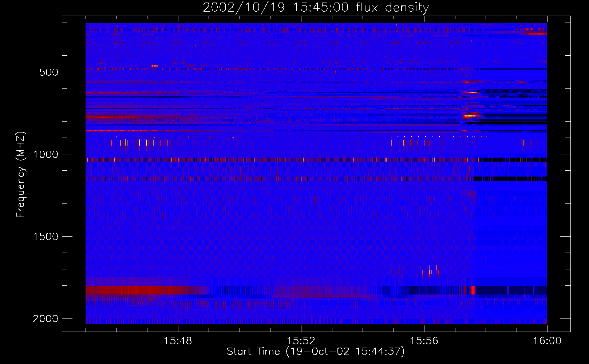Click the yellow-red burst cluster near 1700 MHz around 15:56

point(430,272)
